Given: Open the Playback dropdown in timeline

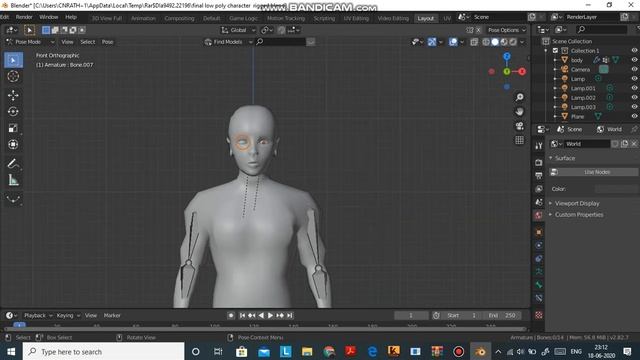Looking at the screenshot, I should tap(38, 316).
